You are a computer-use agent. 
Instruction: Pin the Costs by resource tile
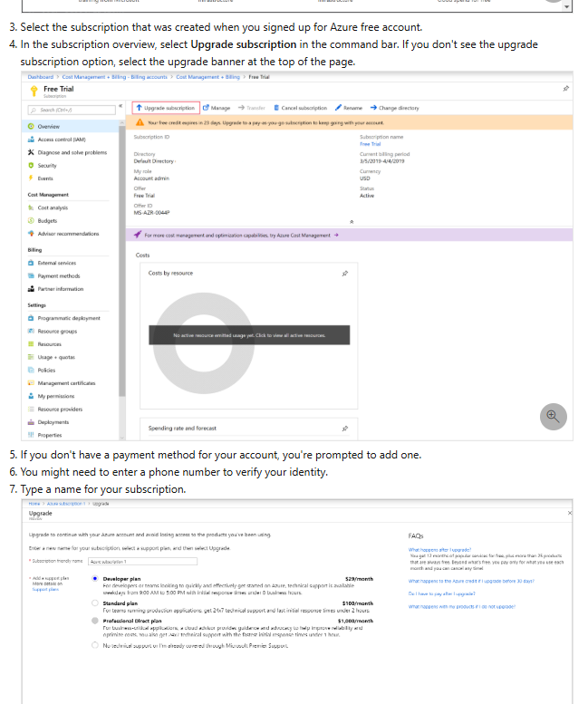345,273
